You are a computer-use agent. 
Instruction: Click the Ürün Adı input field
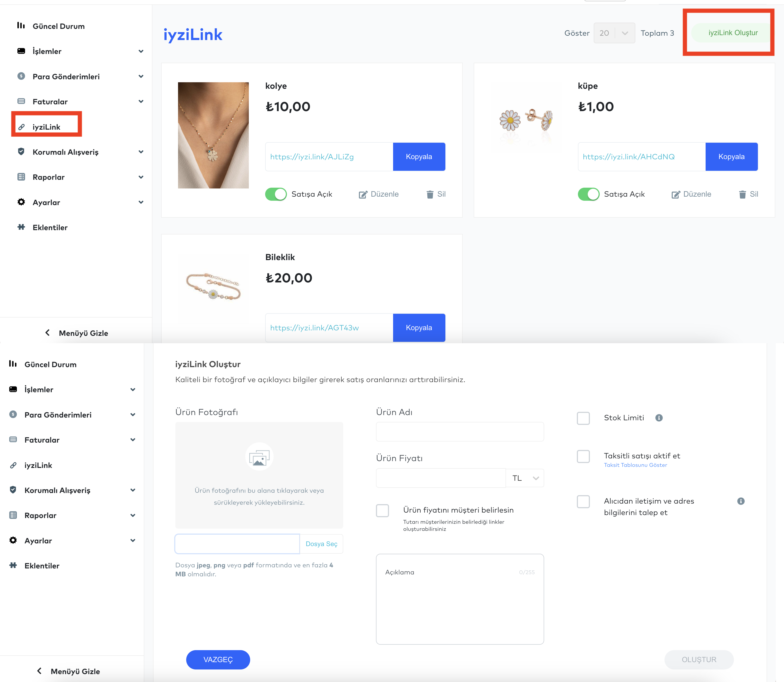click(460, 432)
